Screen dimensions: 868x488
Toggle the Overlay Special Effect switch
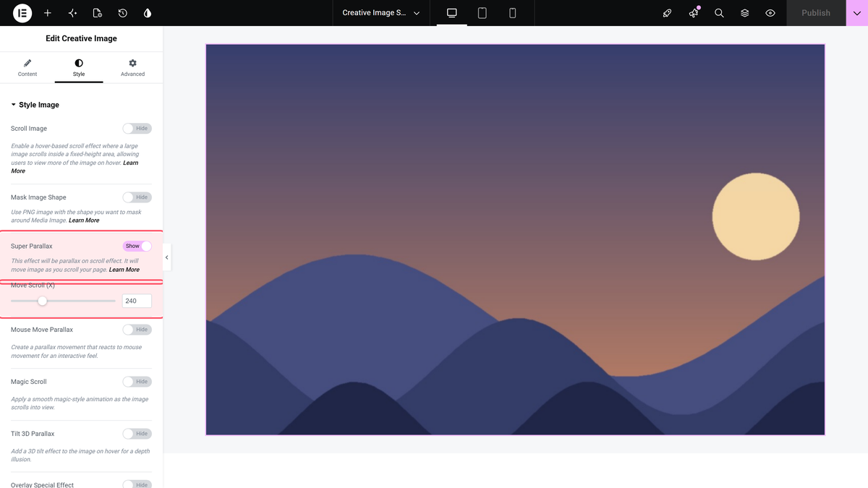coord(137,484)
